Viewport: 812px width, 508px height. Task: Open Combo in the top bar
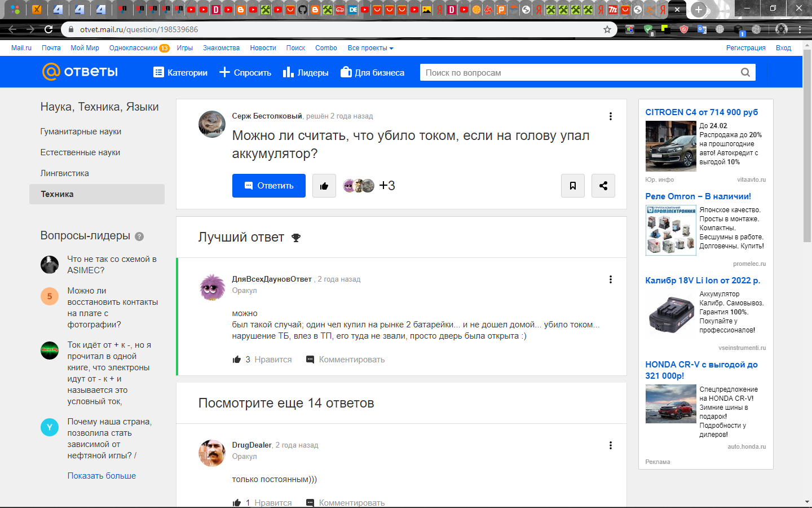326,48
